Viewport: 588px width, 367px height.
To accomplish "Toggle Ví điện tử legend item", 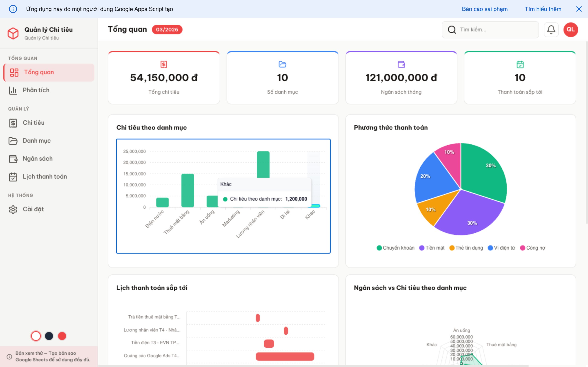I will [501, 248].
